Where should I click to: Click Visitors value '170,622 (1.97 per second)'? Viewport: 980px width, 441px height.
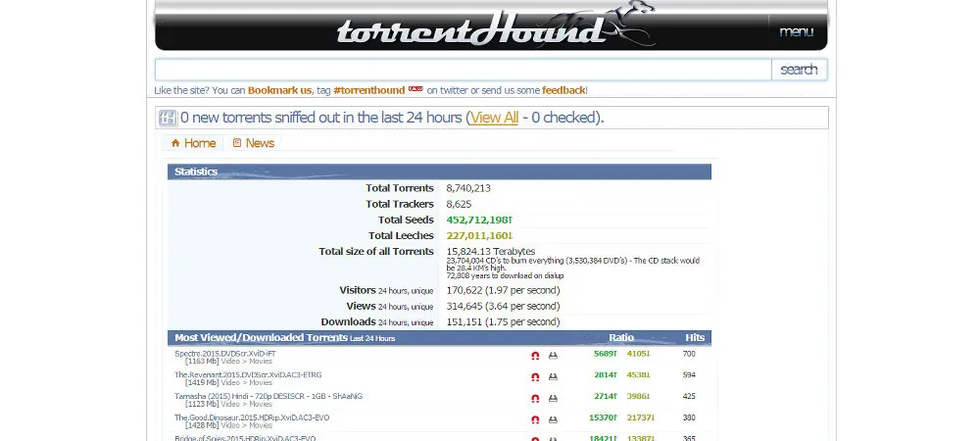[503, 290]
